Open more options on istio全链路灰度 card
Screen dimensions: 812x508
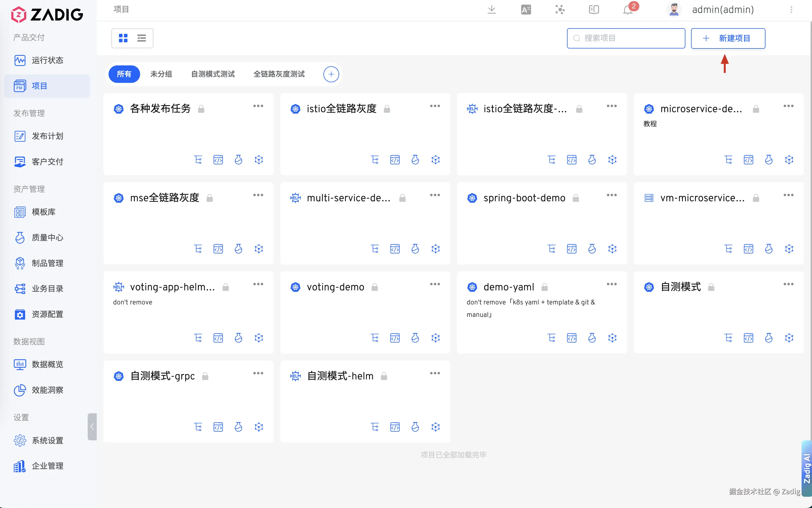[x=435, y=106]
